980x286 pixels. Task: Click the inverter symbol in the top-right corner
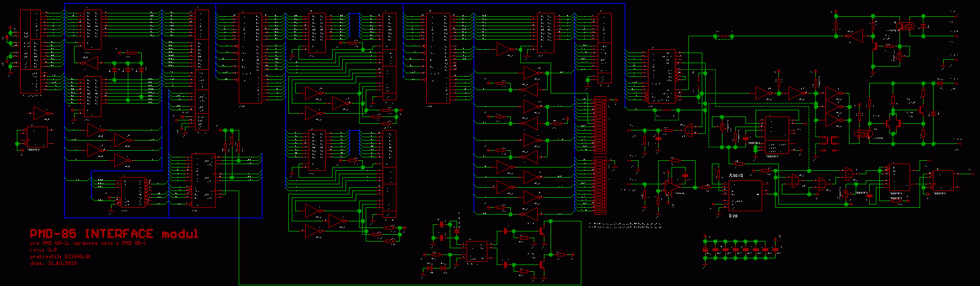854,35
